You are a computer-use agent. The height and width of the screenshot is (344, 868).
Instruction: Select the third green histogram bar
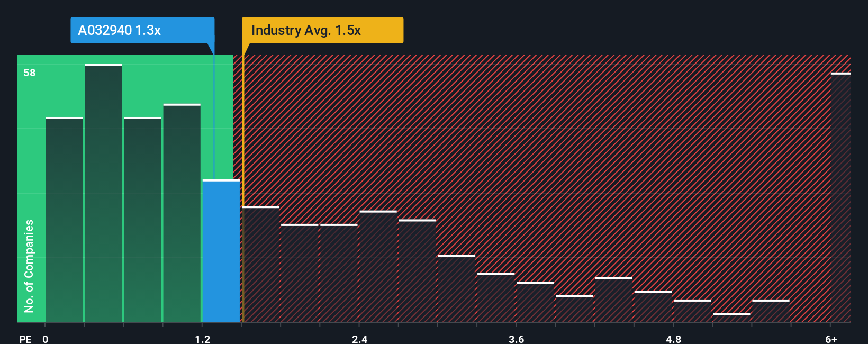(x=142, y=220)
